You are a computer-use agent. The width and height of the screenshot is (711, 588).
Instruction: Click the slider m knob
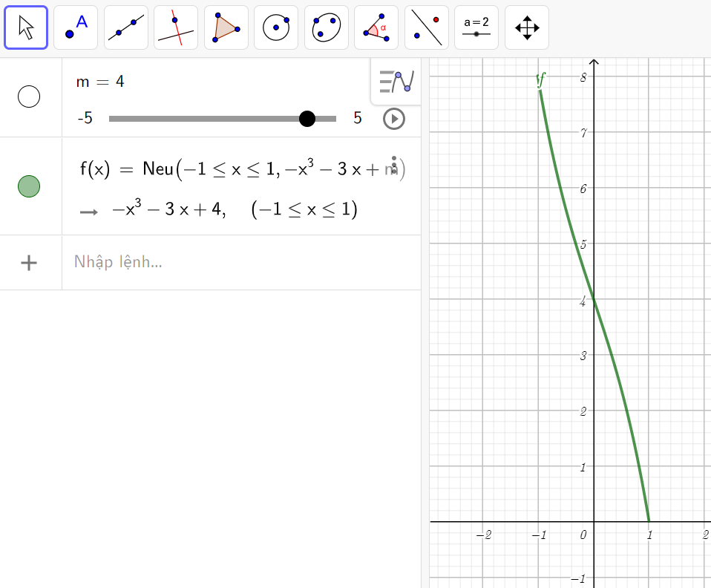pyautogui.click(x=307, y=119)
